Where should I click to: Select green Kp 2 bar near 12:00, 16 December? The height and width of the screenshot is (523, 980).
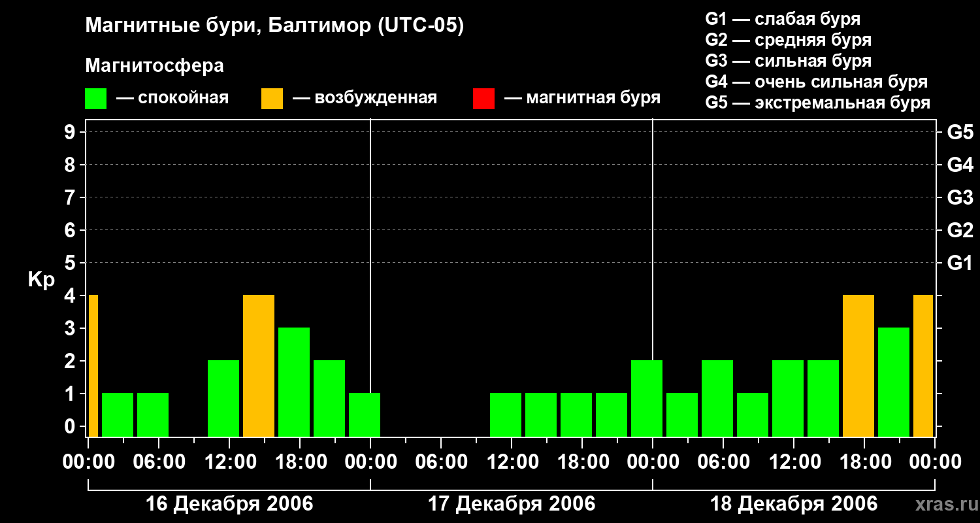coord(223,398)
